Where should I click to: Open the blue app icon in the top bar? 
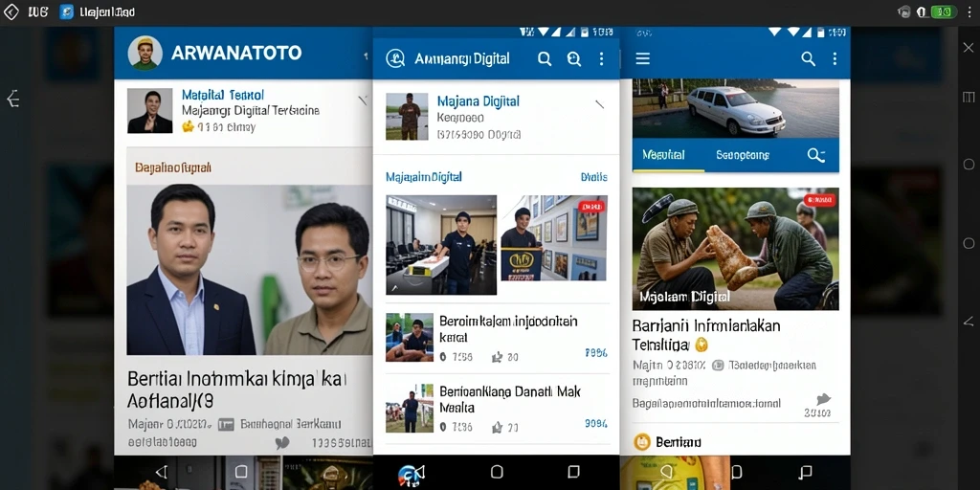click(x=67, y=11)
